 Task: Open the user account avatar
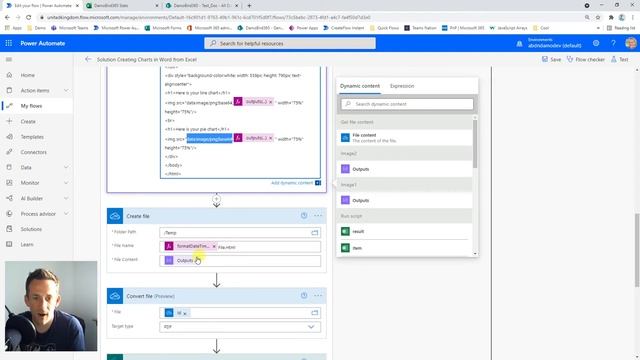coord(631,43)
